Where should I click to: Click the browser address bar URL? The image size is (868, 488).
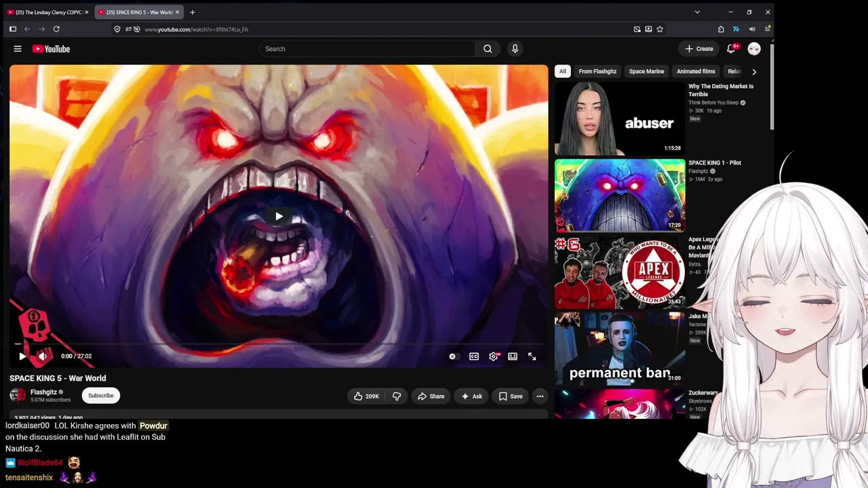[x=196, y=29]
